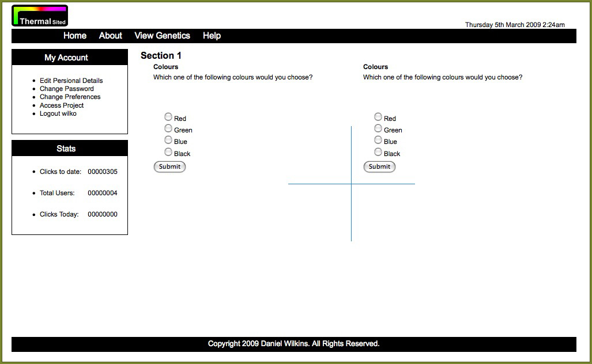Choose Blue option in left form

[x=168, y=140]
